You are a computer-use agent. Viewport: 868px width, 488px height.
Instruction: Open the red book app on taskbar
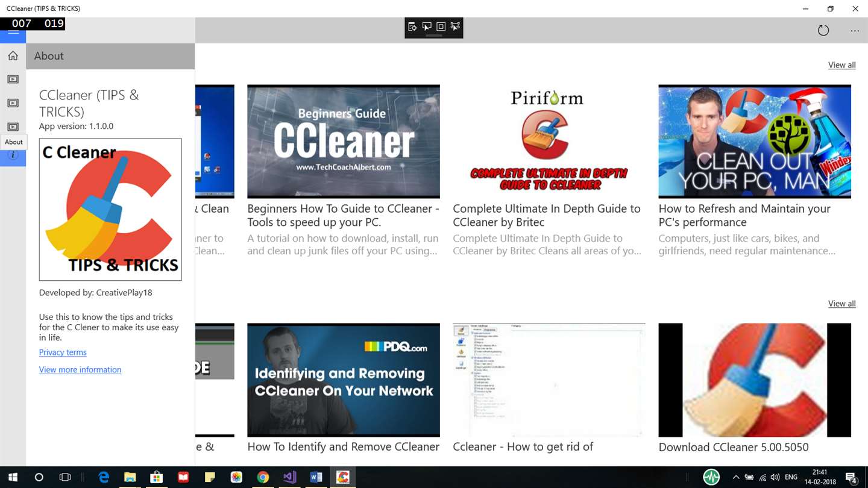pyautogui.click(x=183, y=477)
